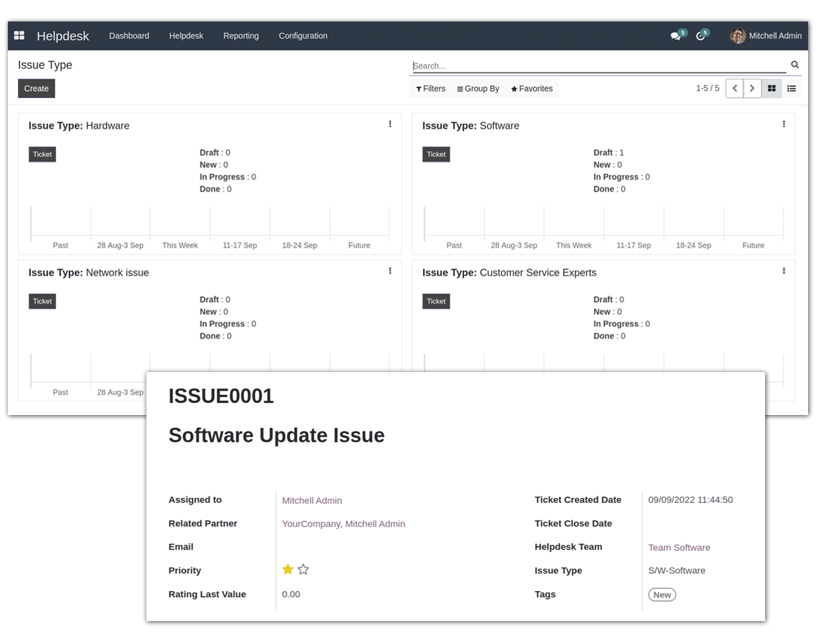Click the search magnifier icon
Viewport: 816px width, 644px height.
point(795,65)
